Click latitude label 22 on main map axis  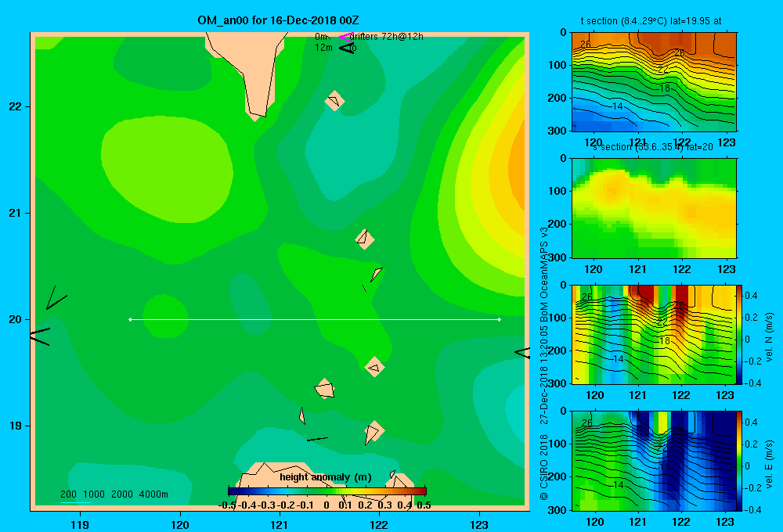tap(16, 106)
